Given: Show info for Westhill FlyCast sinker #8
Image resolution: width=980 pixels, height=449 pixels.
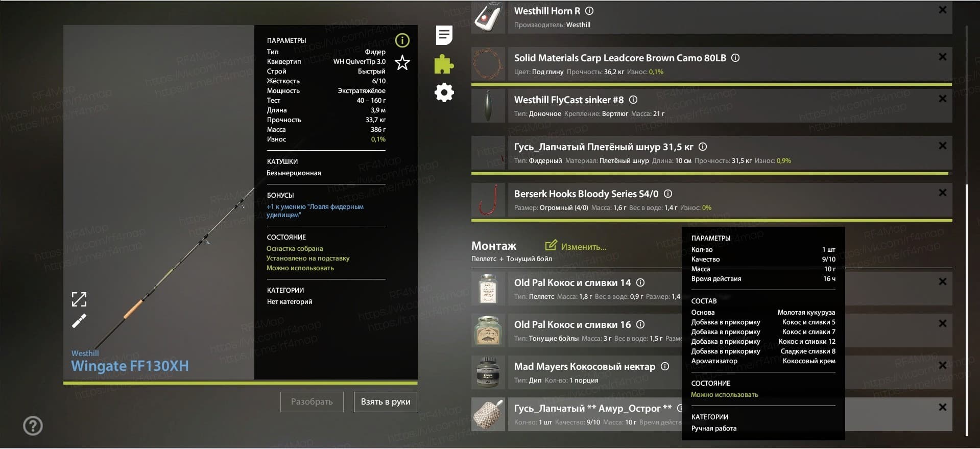Looking at the screenshot, I should (x=633, y=100).
